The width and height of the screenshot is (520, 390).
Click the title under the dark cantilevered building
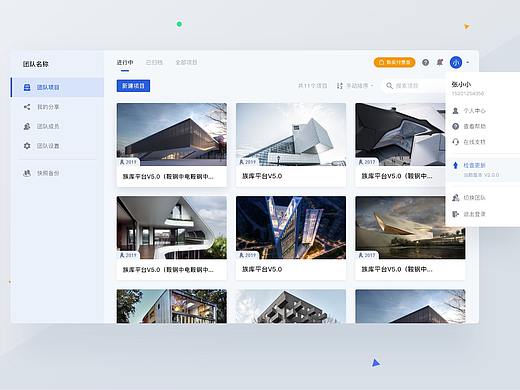pyautogui.click(x=168, y=176)
